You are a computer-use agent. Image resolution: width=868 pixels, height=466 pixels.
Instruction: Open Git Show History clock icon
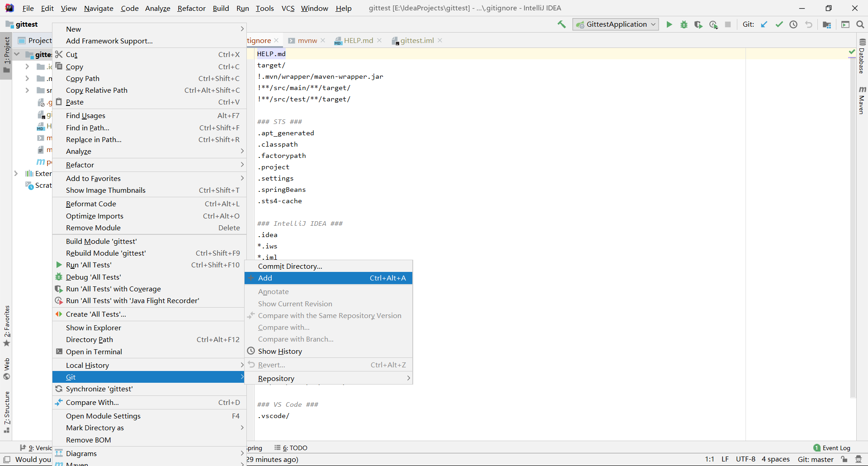point(793,24)
